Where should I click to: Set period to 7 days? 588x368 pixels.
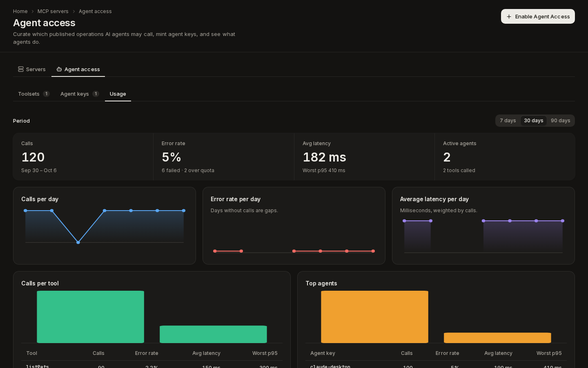(508, 121)
